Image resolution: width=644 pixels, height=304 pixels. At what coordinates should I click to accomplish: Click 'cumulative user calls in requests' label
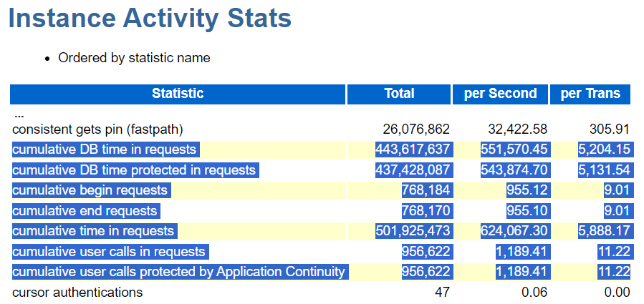point(110,252)
